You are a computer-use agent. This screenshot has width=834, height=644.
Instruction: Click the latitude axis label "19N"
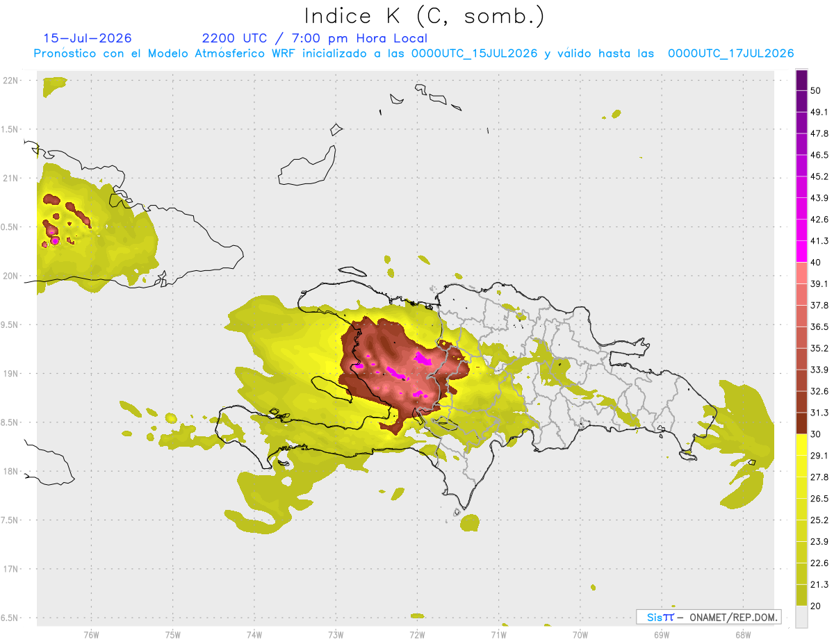point(10,374)
